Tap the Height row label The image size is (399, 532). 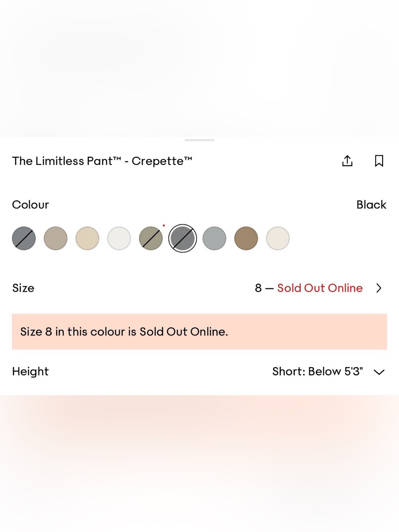(x=30, y=372)
